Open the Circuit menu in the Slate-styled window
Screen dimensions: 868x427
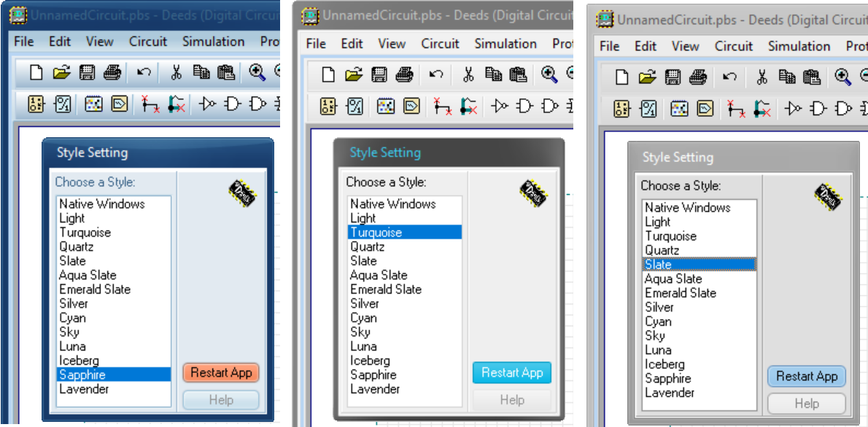734,46
